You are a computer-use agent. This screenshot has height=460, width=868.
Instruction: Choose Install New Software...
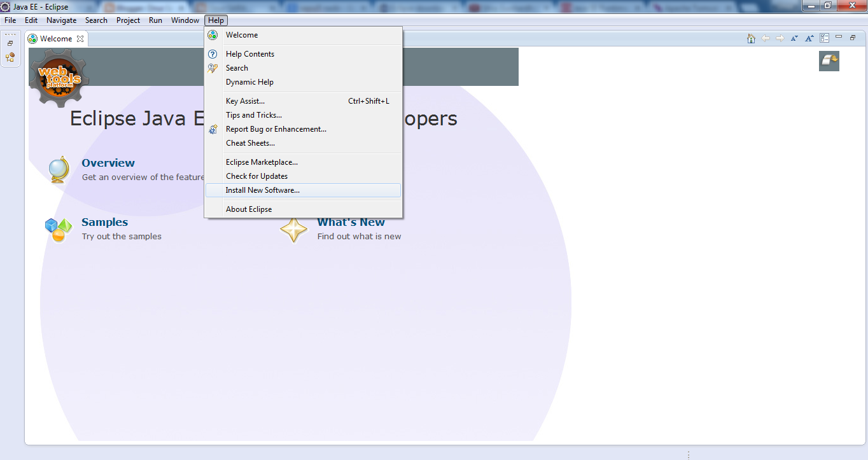coord(304,190)
